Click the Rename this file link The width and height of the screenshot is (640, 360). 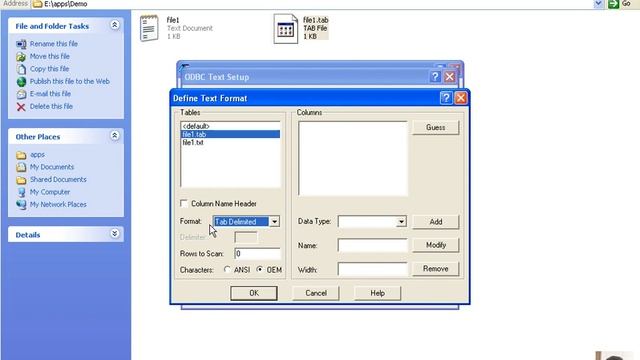(53, 44)
